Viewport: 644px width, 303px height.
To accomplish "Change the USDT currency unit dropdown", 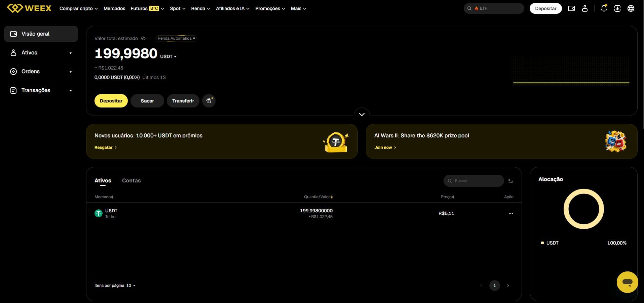I will pyautogui.click(x=168, y=56).
